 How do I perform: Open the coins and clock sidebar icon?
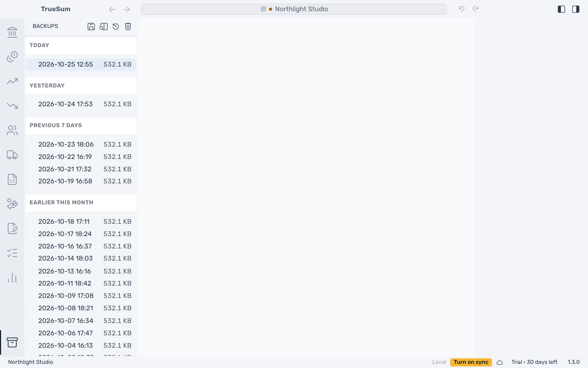(x=12, y=57)
